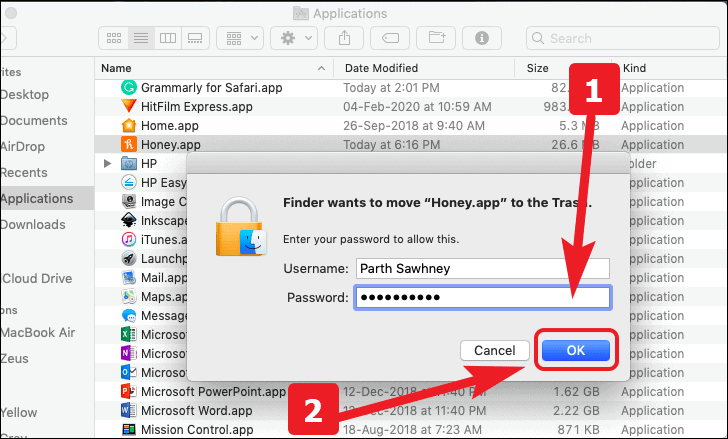The image size is (728, 439).
Task: Click the Username field in dialog
Action: pos(483,269)
